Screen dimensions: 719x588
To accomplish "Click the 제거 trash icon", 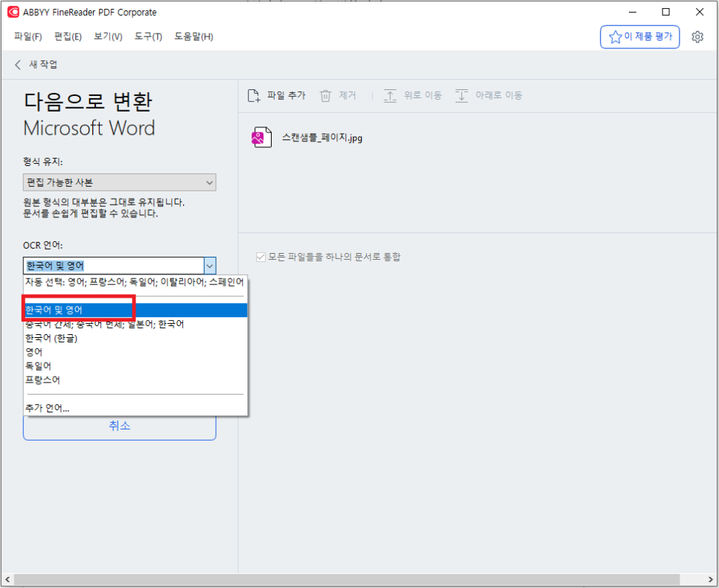I will pos(325,95).
